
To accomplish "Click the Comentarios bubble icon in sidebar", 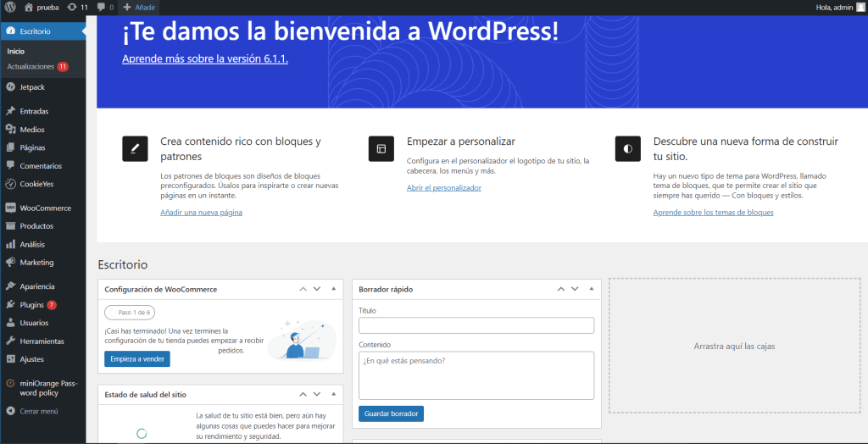I will tap(10, 165).
